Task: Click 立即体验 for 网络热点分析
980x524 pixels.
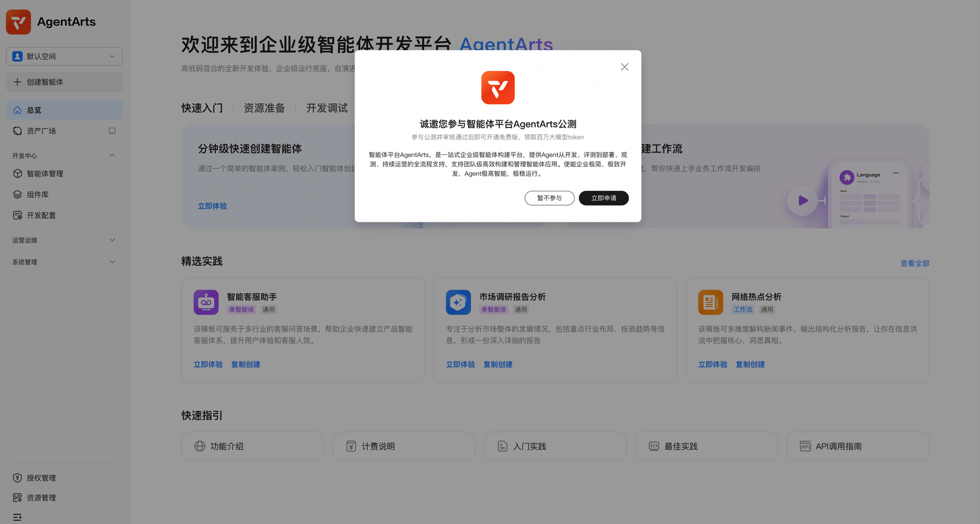Action: tap(713, 365)
